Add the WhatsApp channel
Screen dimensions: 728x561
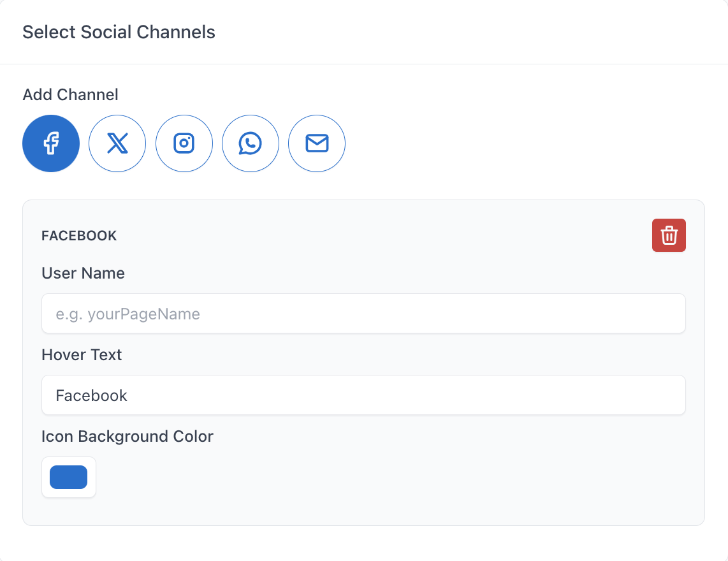pos(251,143)
